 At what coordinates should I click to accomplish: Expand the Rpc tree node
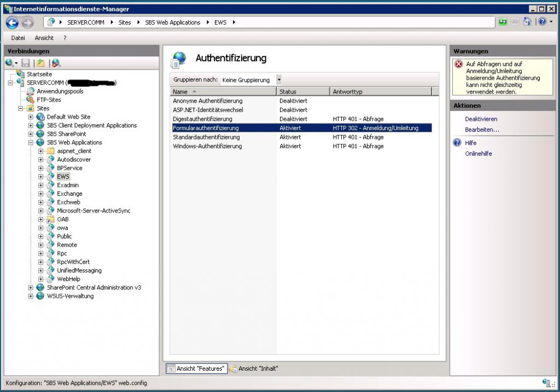[40, 254]
